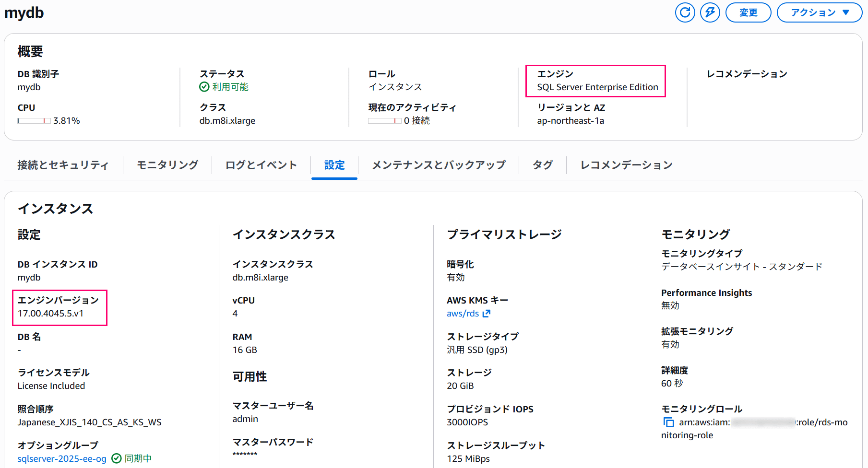The height and width of the screenshot is (468, 868).
Task: Click the engine version 17.00.4045.5.v1 value
Action: (x=50, y=314)
